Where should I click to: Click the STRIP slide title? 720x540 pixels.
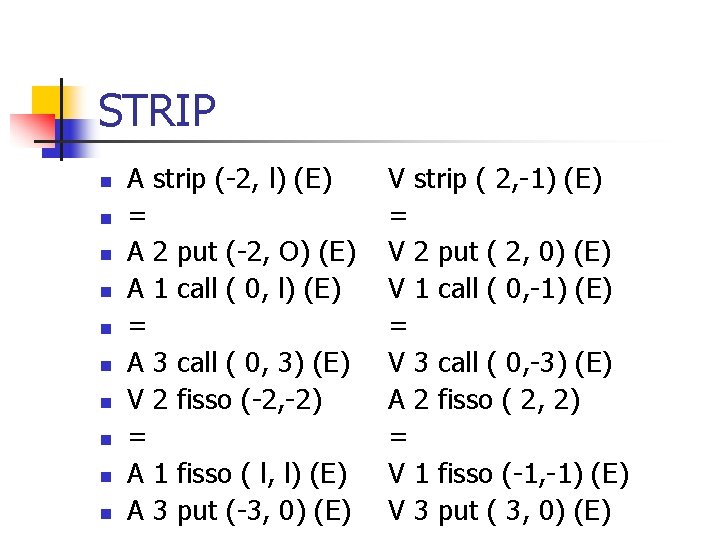pos(157,110)
